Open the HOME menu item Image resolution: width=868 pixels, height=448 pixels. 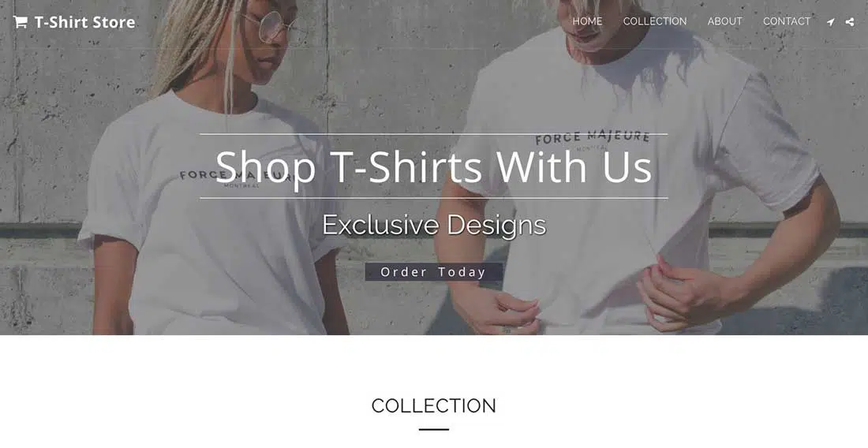pyautogui.click(x=587, y=21)
